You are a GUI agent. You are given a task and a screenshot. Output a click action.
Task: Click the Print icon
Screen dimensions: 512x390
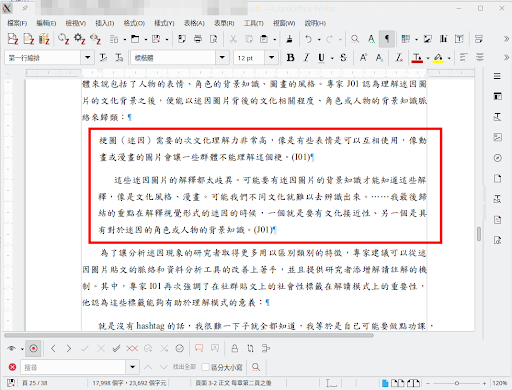[x=198, y=39]
